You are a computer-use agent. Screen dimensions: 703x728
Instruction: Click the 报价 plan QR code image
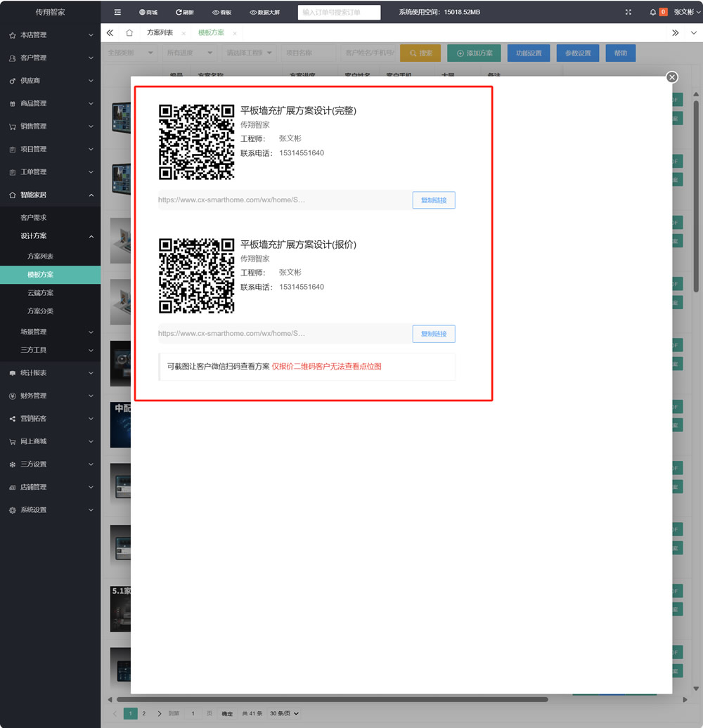click(196, 275)
